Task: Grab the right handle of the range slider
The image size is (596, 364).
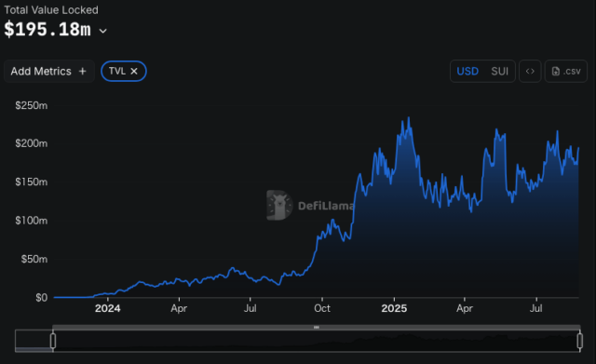Action: (x=579, y=341)
